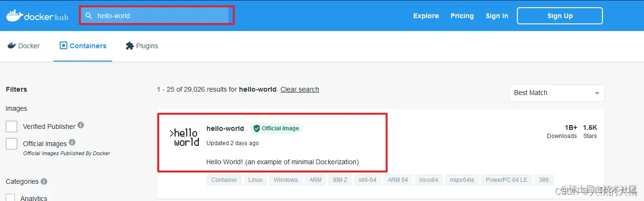Click the green Official Image shield icon
644x201 pixels.
pyautogui.click(x=257, y=128)
